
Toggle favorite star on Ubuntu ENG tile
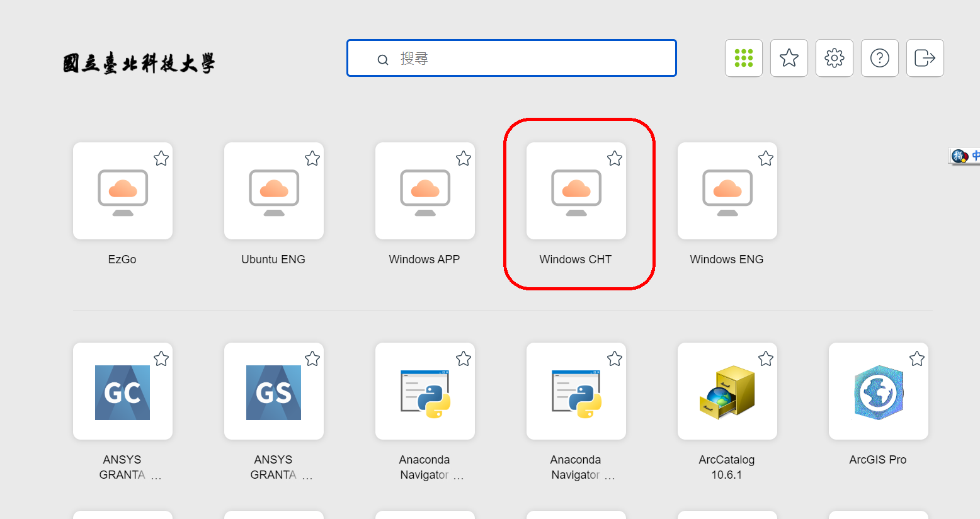point(312,159)
